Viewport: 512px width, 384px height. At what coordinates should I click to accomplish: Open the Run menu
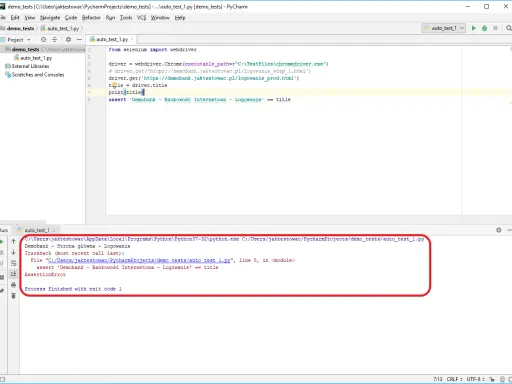[x=110, y=18]
